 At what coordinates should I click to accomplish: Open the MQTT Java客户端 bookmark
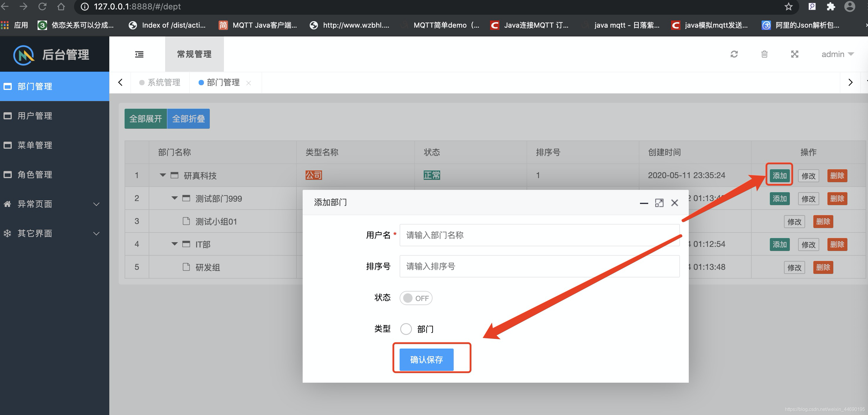[258, 25]
